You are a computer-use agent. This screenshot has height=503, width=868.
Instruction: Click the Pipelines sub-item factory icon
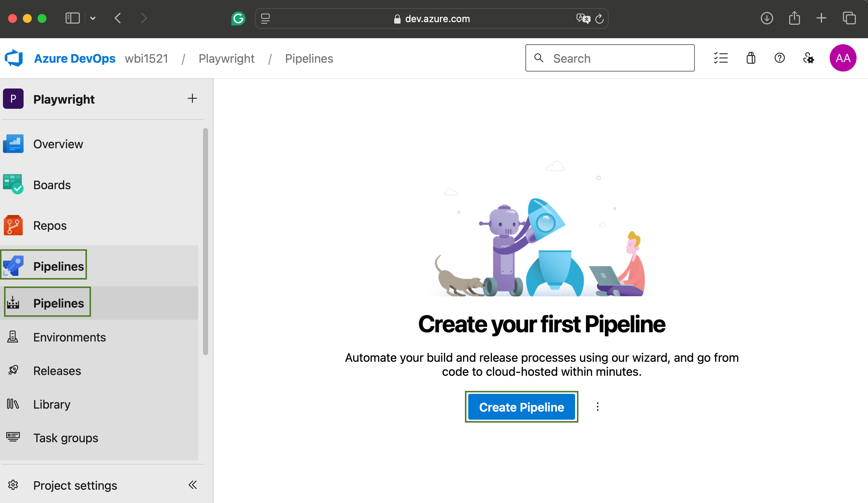pos(13,302)
